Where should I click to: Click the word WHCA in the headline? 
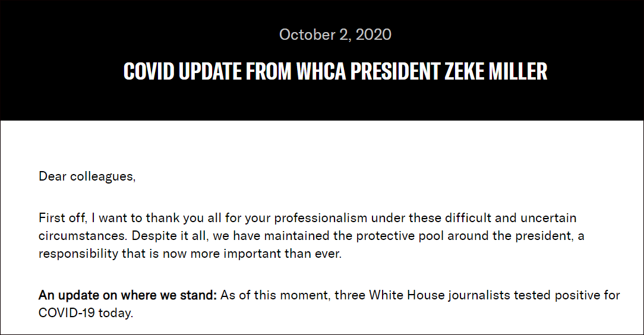[x=321, y=71]
